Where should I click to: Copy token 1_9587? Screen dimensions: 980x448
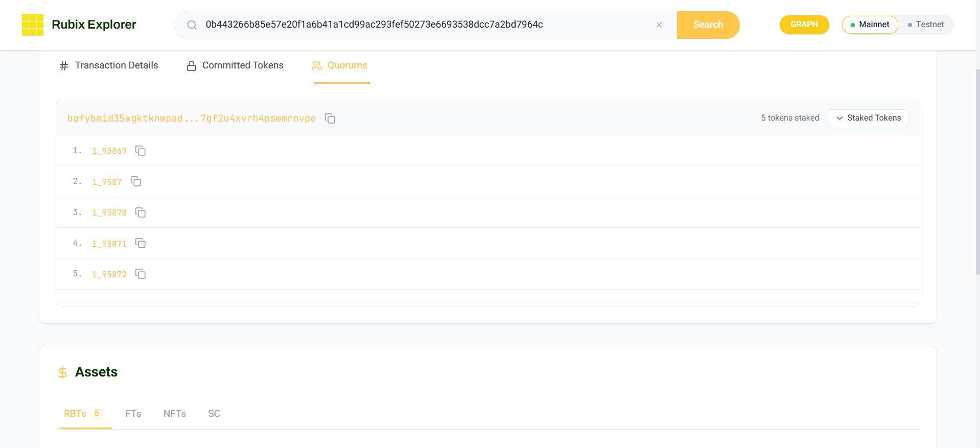pos(136,181)
